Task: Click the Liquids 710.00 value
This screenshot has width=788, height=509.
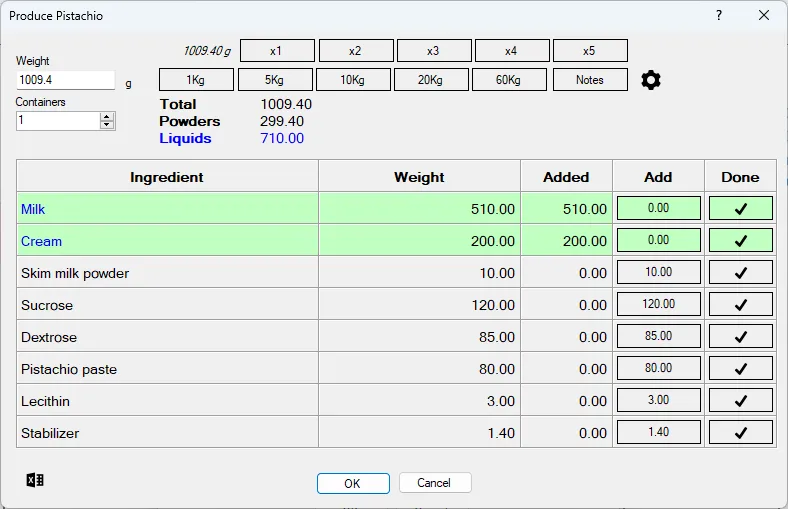Action: tap(282, 138)
